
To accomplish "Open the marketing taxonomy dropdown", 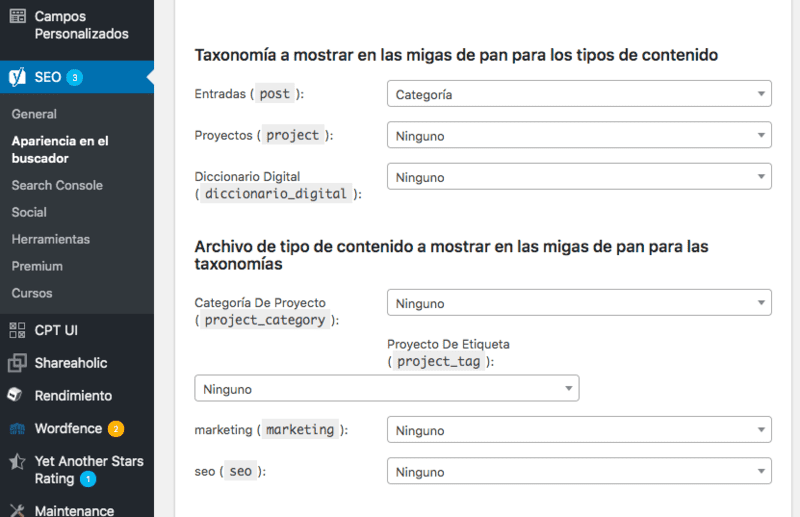I will pyautogui.click(x=578, y=430).
